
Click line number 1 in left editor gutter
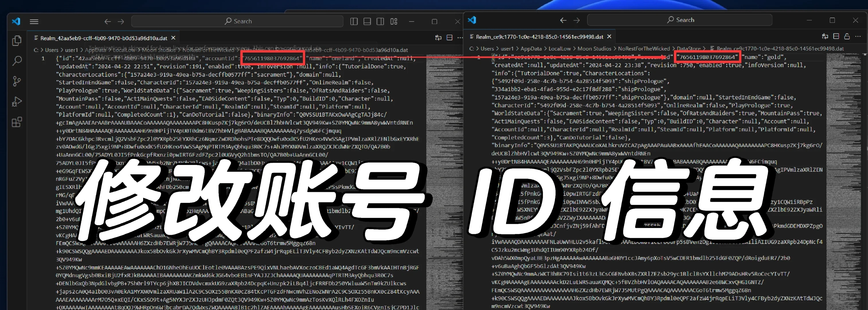pyautogui.click(x=43, y=58)
